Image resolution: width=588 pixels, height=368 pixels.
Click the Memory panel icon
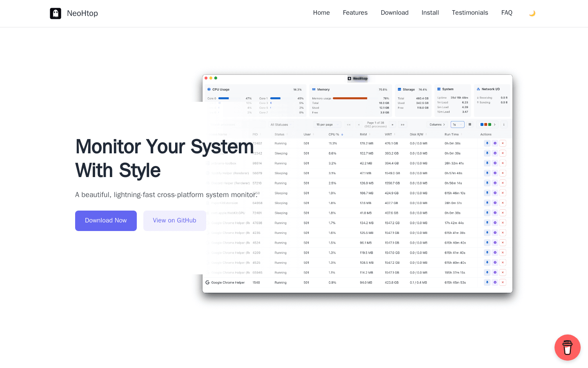314,89
